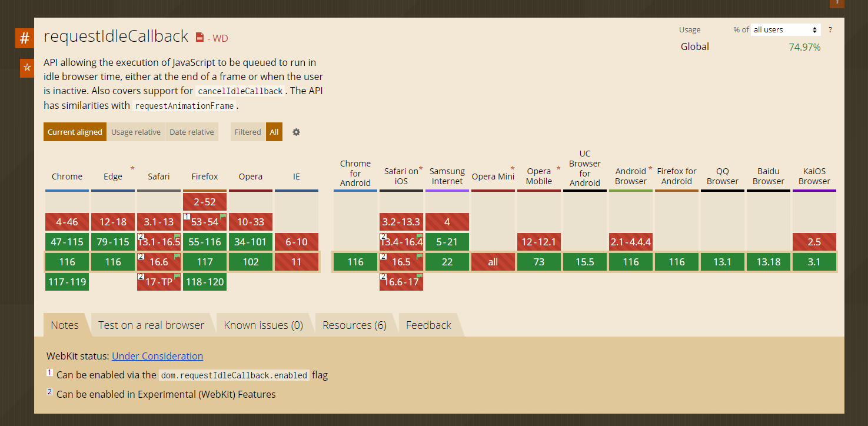This screenshot has height=426, width=868.
Task: Open the Test on a real browser tab
Action: (151, 325)
